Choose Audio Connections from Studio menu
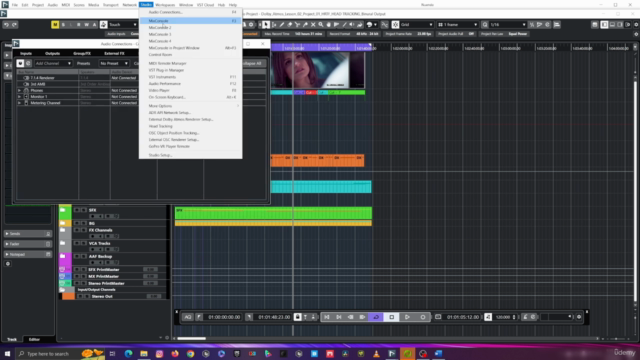Image resolution: width=640 pixels, height=360 pixels. (190, 12)
